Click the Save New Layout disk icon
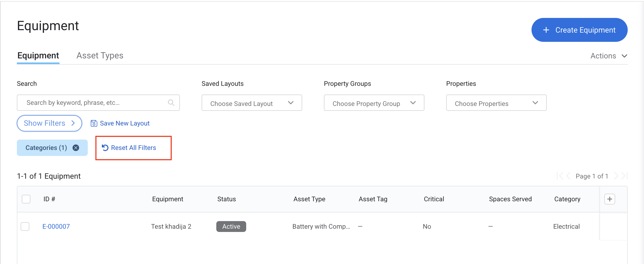This screenshot has height=264, width=644. click(94, 123)
